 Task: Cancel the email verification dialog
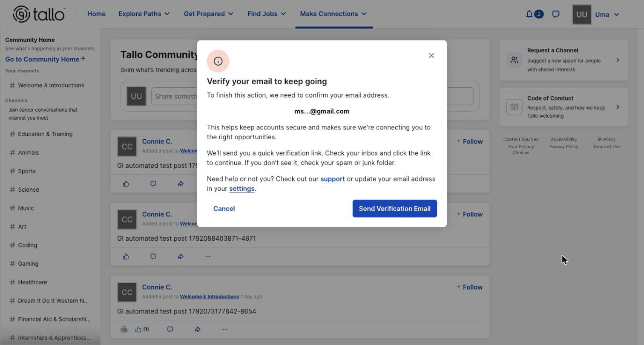pyautogui.click(x=224, y=209)
